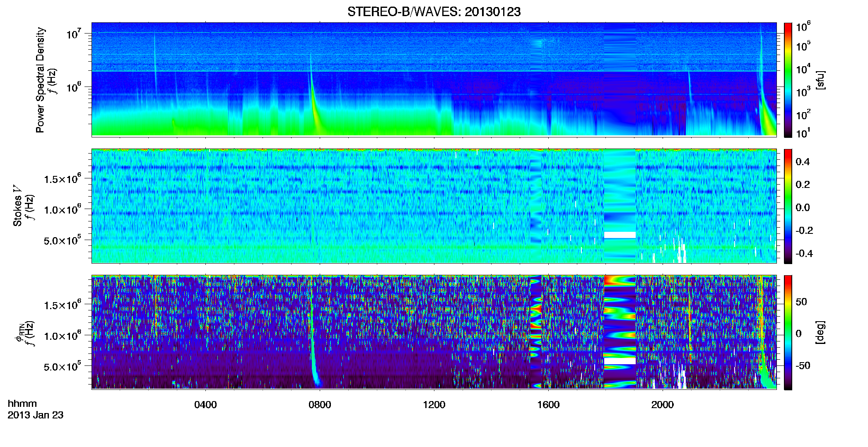Click inside the Power Spectral Density spectrogram
This screenshot has height=447, width=868.
tap(434, 79)
